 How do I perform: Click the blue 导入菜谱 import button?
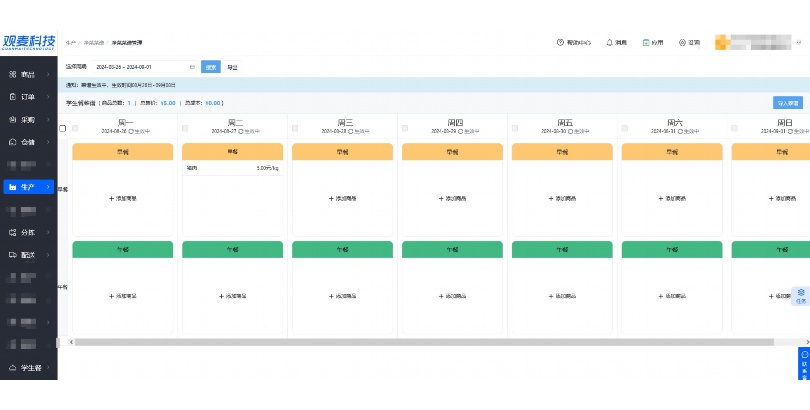[x=788, y=103]
